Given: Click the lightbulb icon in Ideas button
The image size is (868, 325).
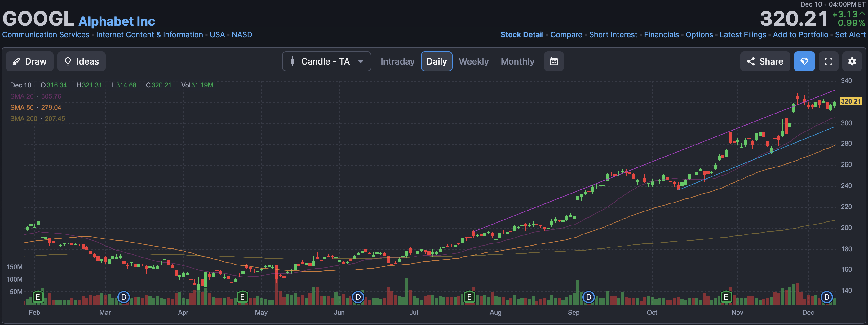Looking at the screenshot, I should point(68,61).
